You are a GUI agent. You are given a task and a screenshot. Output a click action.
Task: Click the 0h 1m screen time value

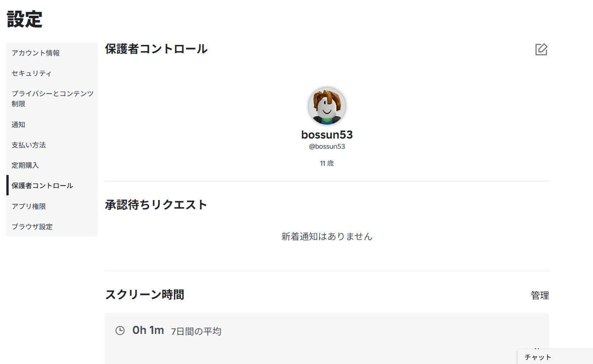point(148,331)
